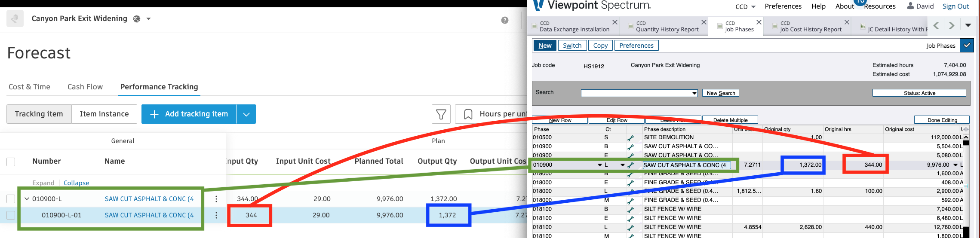Open the Resources menu in Spectrum
Screen dimensions: 980x238
click(x=880, y=6)
